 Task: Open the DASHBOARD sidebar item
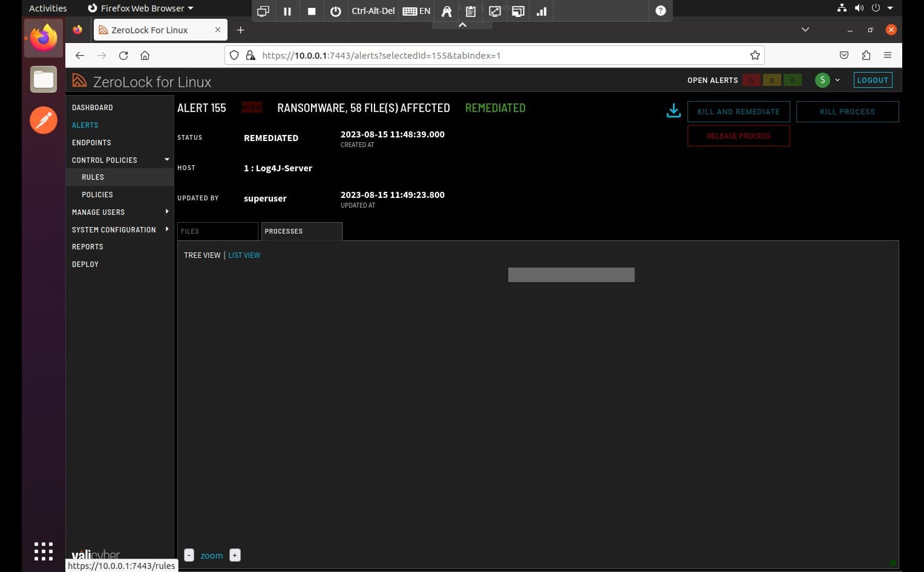click(x=92, y=108)
